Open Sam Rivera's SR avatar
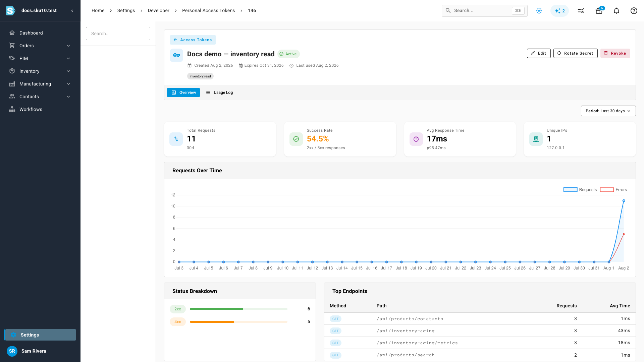 12,351
